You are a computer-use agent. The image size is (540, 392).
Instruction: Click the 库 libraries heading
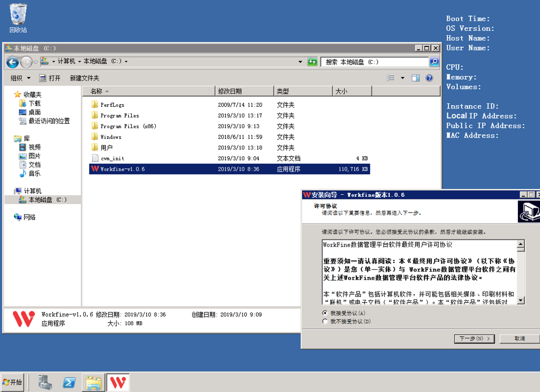pos(22,139)
